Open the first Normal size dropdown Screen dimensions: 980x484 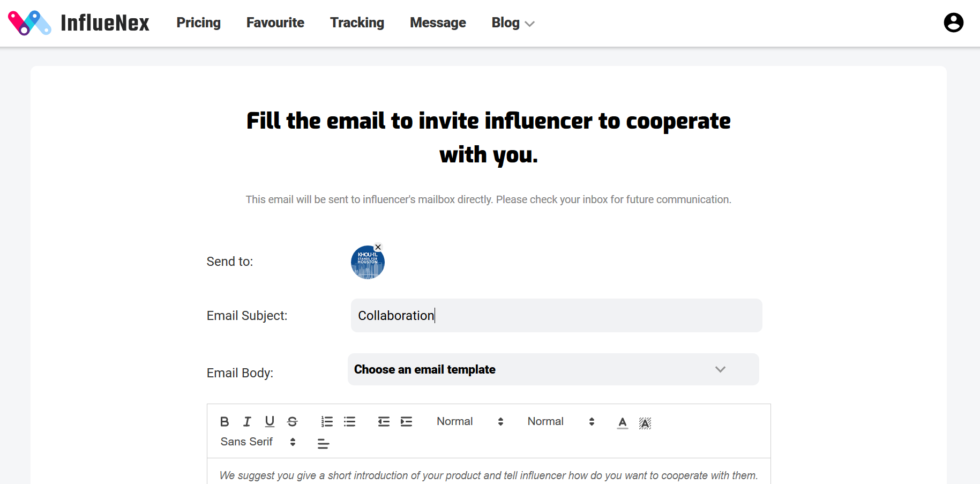470,422
